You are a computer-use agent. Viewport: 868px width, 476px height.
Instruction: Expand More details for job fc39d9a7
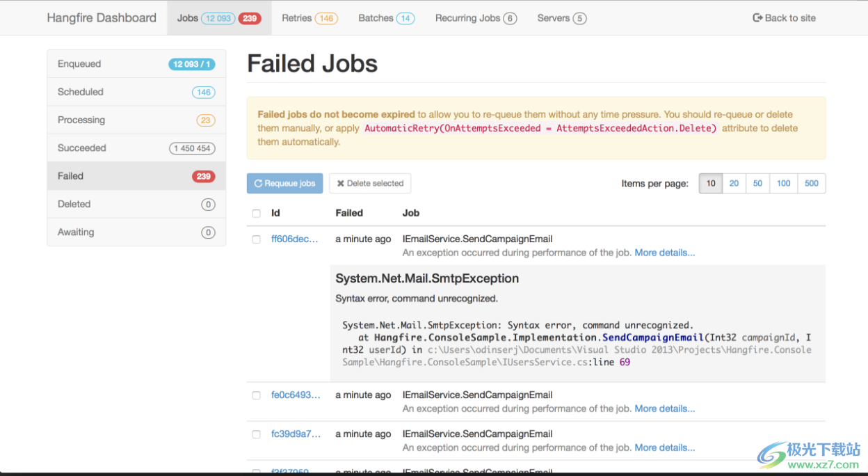664,447
